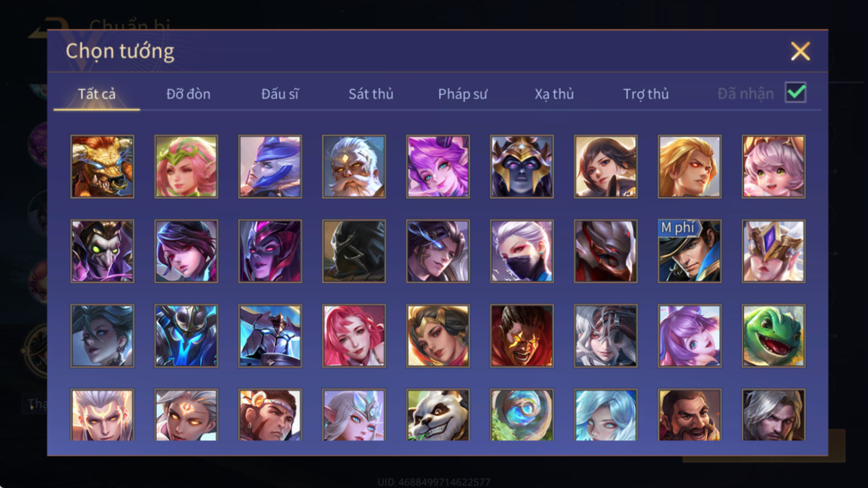Select the pink-haired girl with flower crown
The image size is (868, 488).
tap(186, 167)
